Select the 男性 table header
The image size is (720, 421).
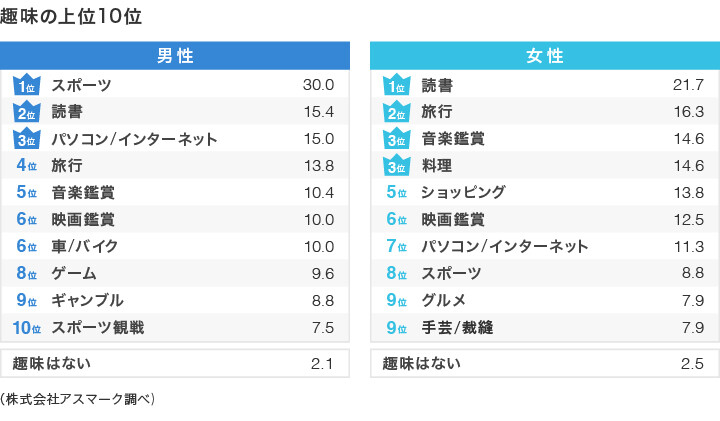[x=175, y=56]
